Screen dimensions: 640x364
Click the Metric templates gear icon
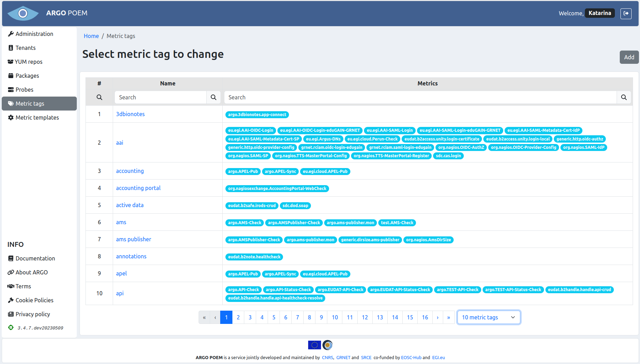pyautogui.click(x=10, y=117)
